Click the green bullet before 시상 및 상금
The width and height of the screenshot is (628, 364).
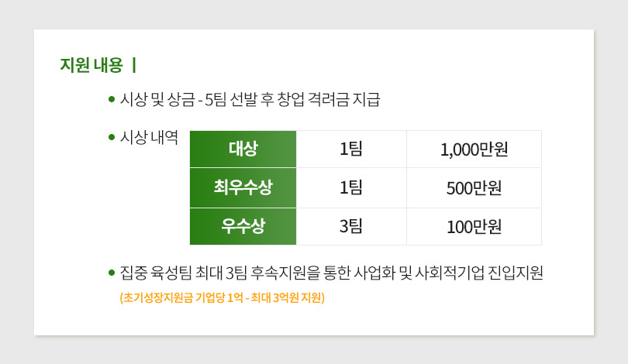click(112, 99)
